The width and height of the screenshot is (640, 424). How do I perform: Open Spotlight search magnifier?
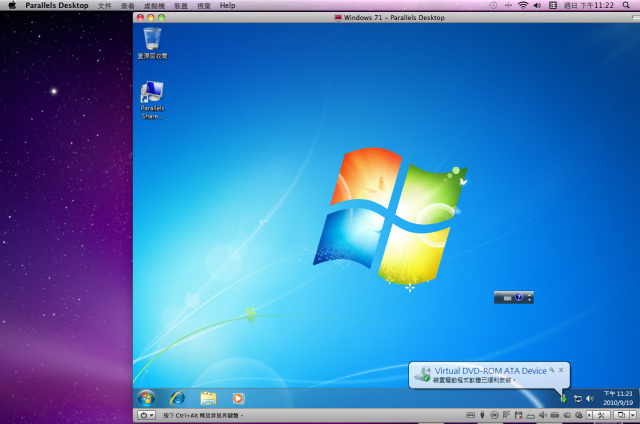626,5
